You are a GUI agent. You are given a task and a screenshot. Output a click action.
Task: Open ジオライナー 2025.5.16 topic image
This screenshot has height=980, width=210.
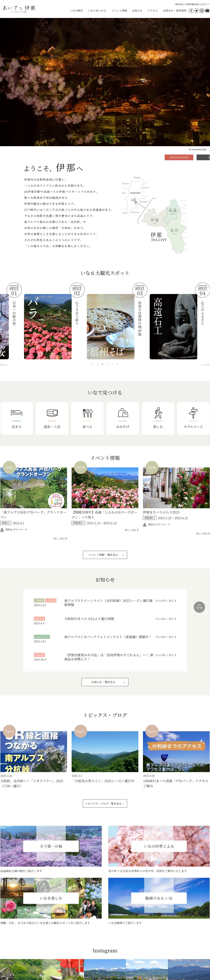[34, 751]
